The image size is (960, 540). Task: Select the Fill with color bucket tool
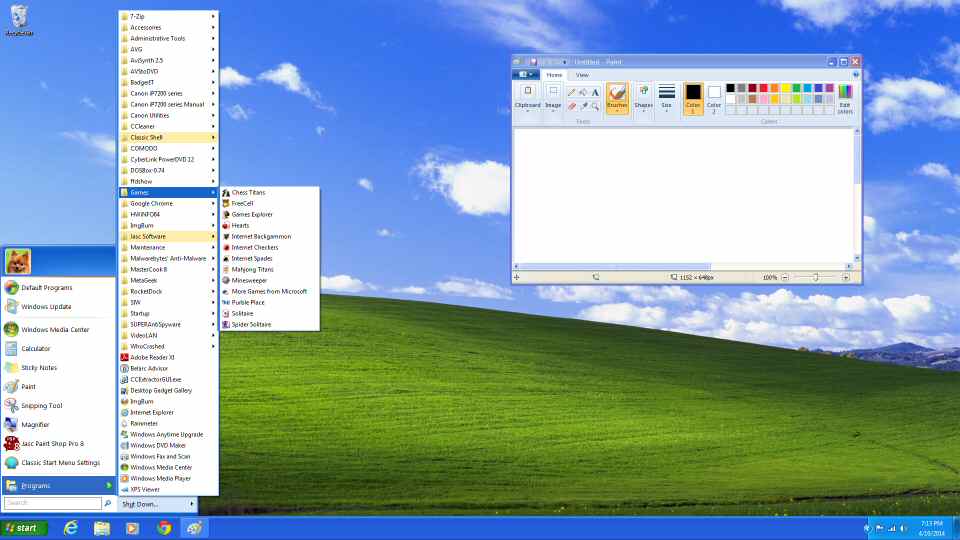583,92
